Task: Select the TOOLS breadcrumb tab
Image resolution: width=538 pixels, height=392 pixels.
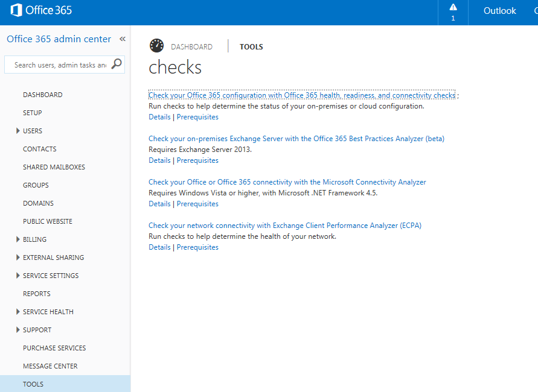Action: click(251, 47)
